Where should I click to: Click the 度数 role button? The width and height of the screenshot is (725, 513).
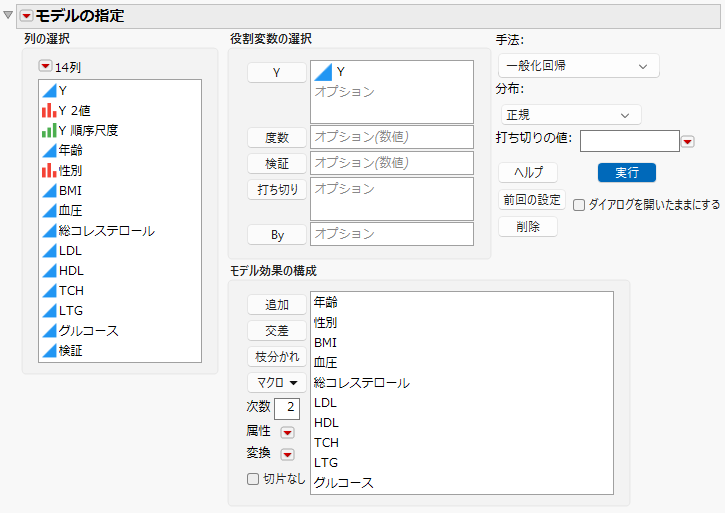coord(277,137)
